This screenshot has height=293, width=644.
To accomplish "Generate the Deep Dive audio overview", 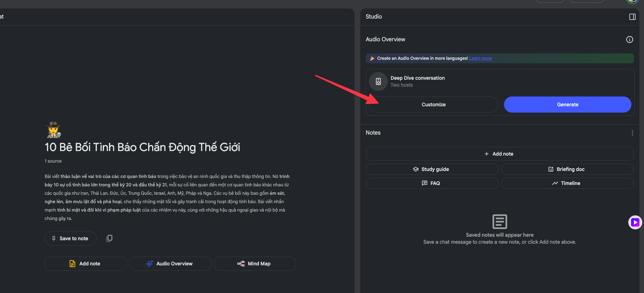I will click(567, 105).
